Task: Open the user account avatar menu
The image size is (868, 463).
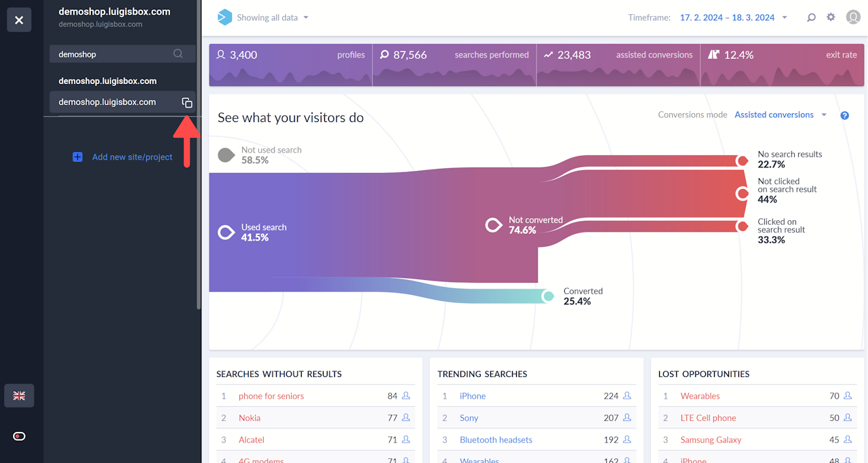Action: [853, 18]
